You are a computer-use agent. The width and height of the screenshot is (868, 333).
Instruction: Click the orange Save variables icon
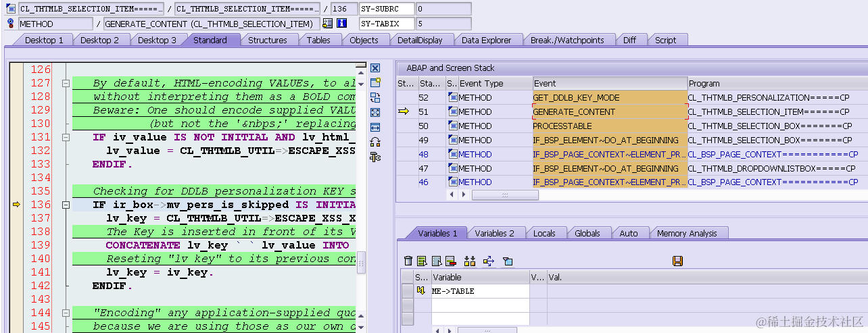coord(677,261)
